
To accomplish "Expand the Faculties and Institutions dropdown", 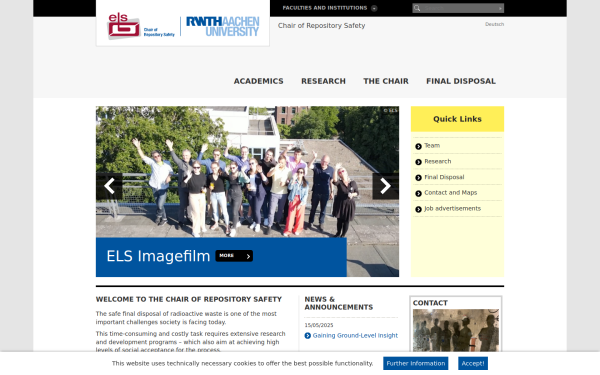I will pos(330,8).
